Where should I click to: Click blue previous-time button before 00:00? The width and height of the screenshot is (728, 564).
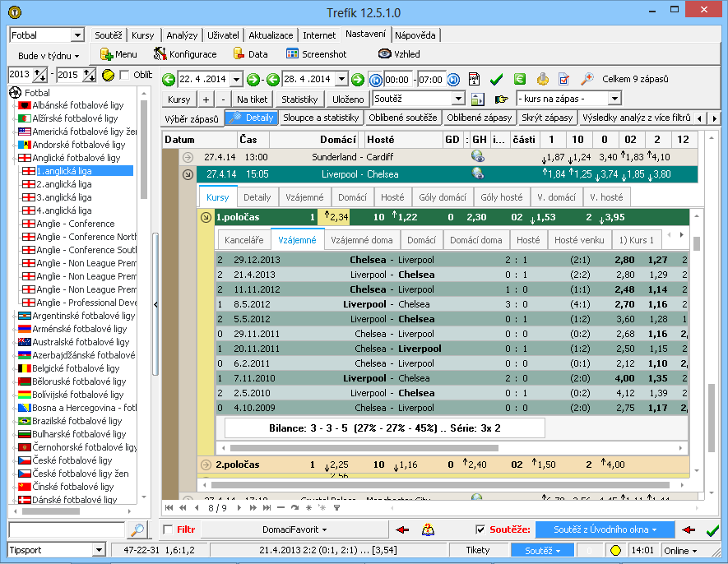376,81
